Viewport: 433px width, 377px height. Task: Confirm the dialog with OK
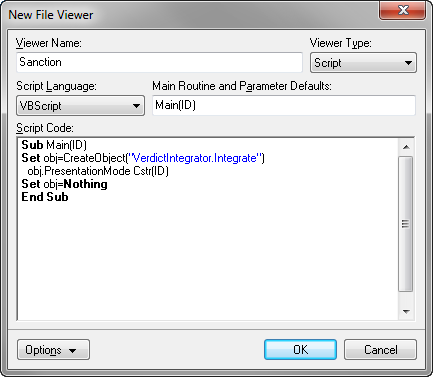[300, 350]
